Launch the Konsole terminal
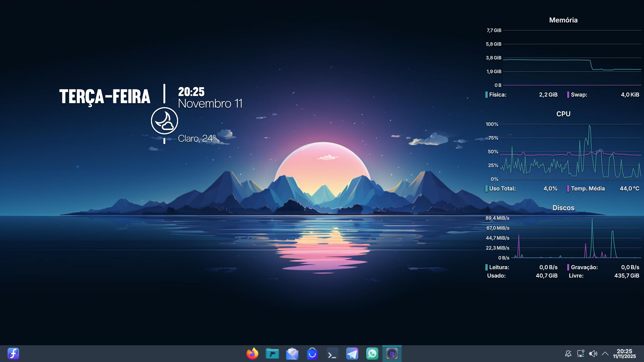The width and height of the screenshot is (644, 362). click(332, 354)
